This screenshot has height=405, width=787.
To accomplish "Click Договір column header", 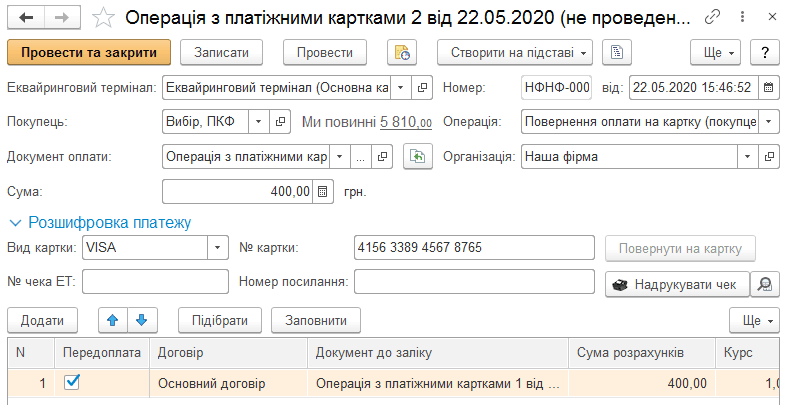I will point(228,353).
